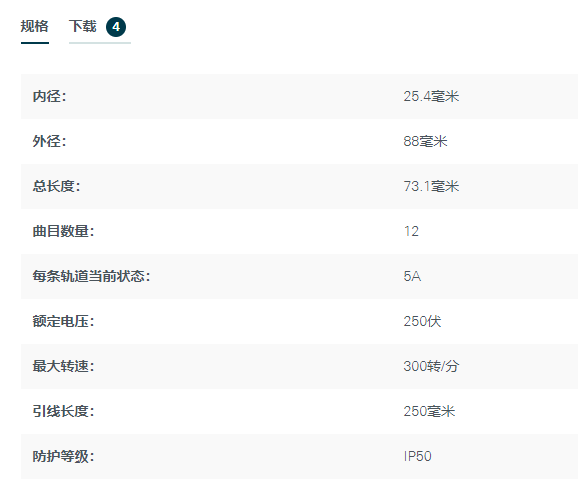Select the 引线长度 label
The image size is (578, 487).
(63, 411)
